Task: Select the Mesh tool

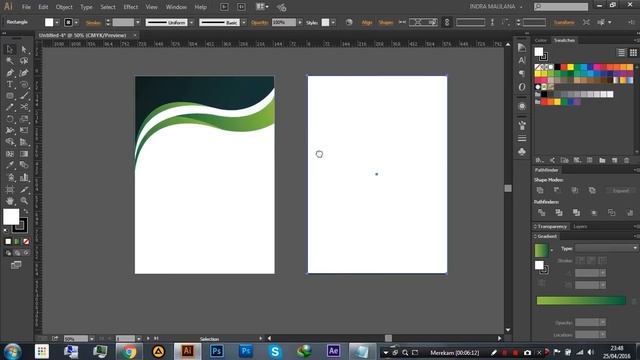Action: click(10, 154)
